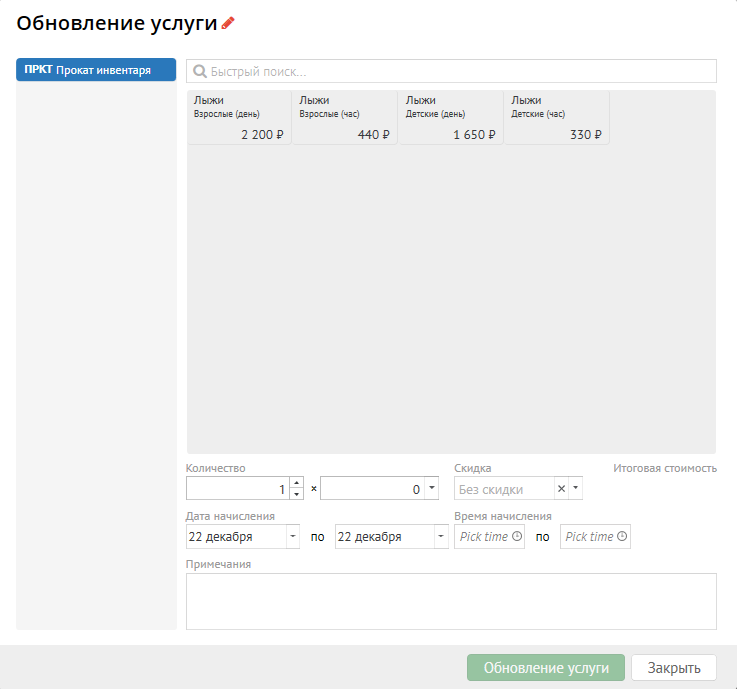Select the Прокат инвентаря category tab
The image size is (737, 689).
click(x=96, y=70)
